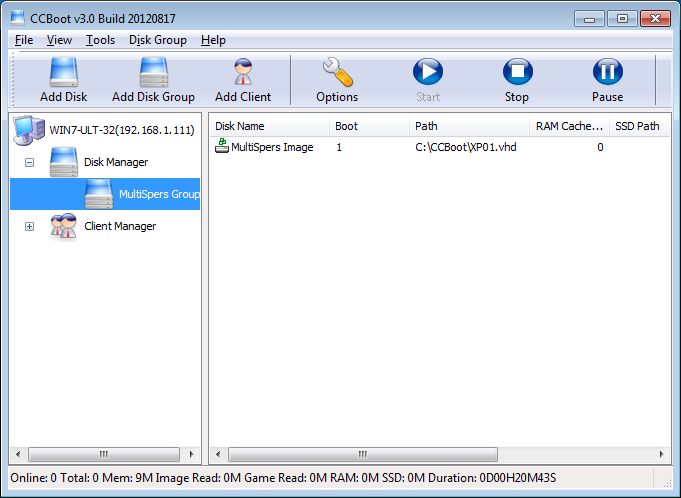The image size is (681, 498).
Task: Expand the Client Manager tree node
Action: [x=29, y=226]
